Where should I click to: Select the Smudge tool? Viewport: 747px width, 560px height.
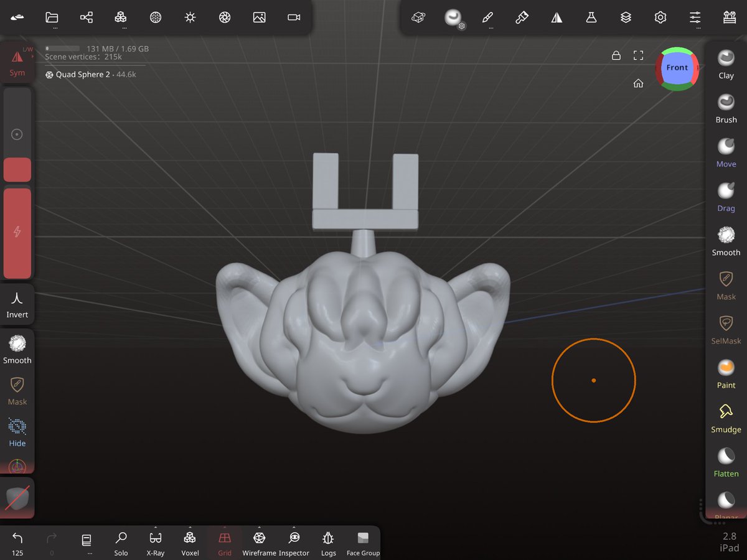coord(726,418)
